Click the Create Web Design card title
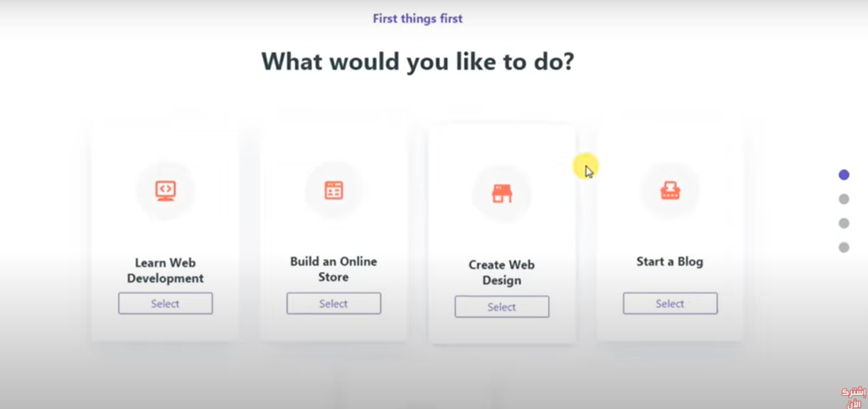The image size is (868, 409). 502,273
